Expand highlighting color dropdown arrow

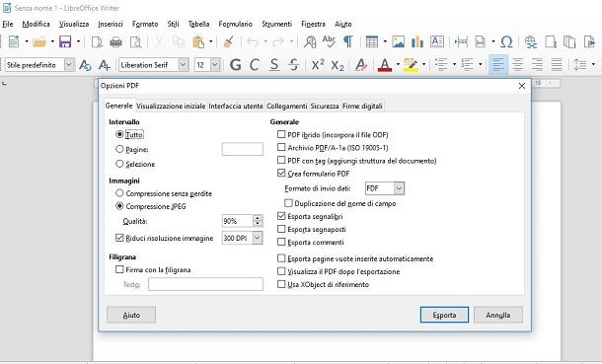423,64
